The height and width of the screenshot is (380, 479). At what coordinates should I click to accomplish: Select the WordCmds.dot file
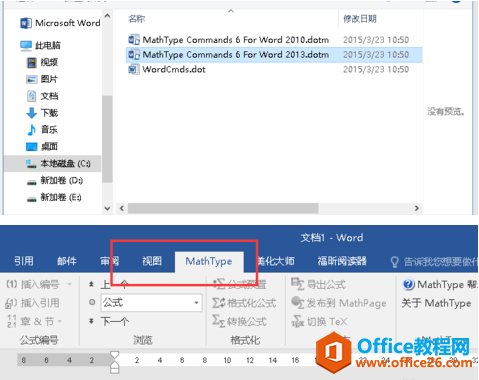[167, 69]
